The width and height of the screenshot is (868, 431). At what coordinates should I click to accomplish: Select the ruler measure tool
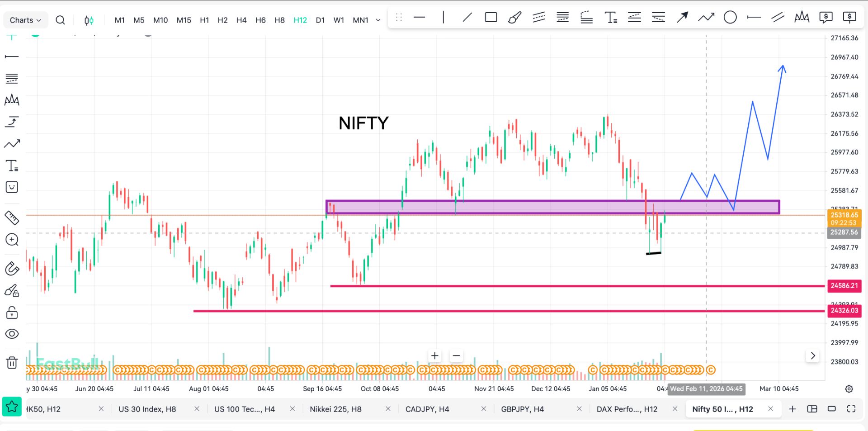pyautogui.click(x=12, y=218)
